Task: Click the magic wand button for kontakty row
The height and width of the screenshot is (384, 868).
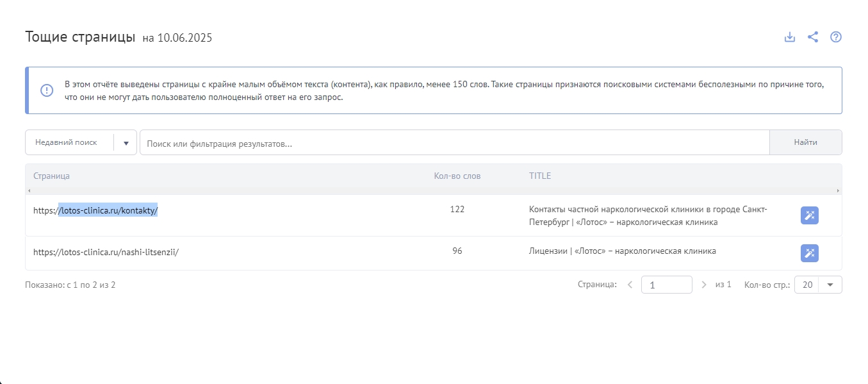Action: (810, 215)
